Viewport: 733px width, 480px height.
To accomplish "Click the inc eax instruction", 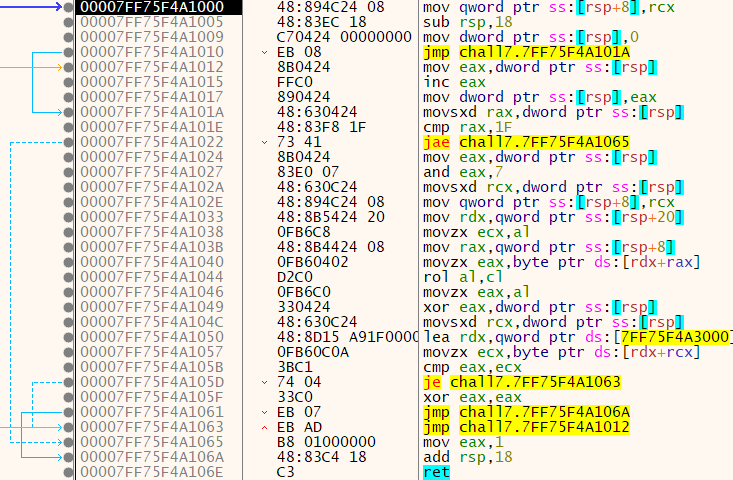I will [454, 82].
